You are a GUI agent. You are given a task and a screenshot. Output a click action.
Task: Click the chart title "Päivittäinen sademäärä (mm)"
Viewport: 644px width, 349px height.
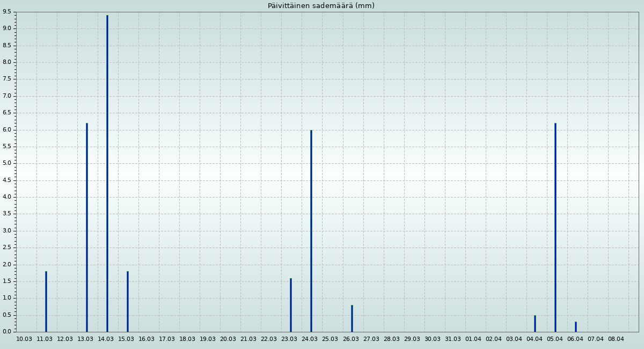pos(321,6)
